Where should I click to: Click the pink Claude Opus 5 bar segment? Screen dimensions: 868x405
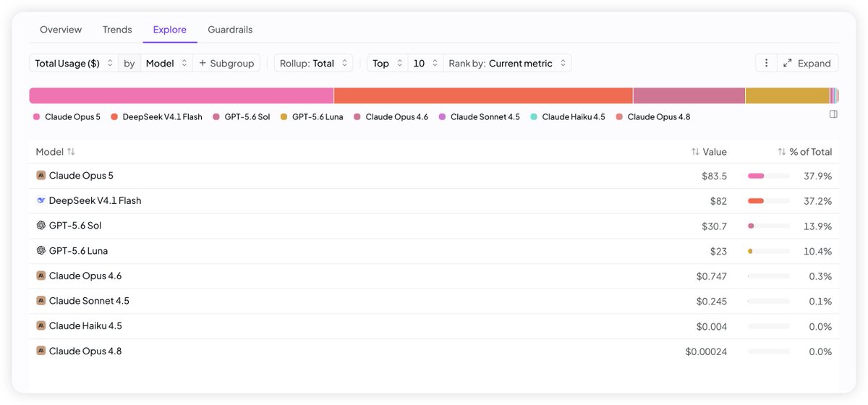coord(182,95)
